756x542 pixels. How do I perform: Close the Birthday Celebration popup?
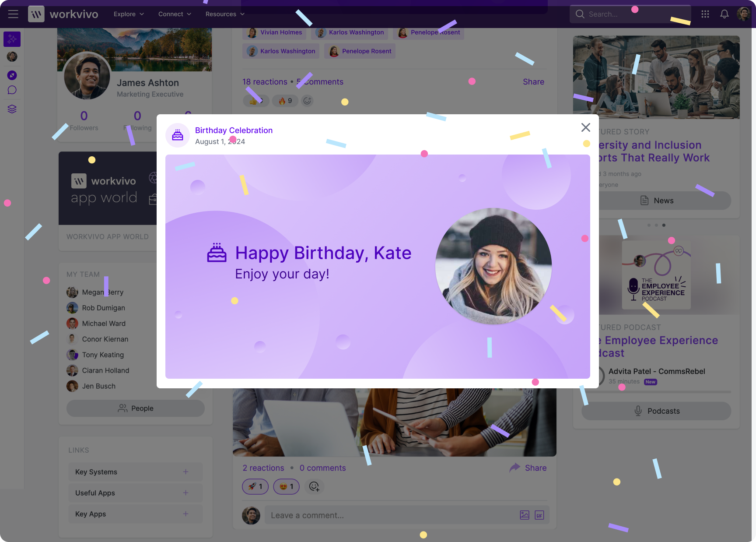coord(586,127)
